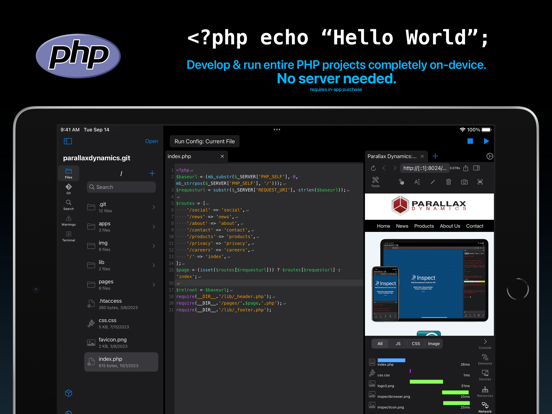Screen dimensions: 552x414
Task: Go forward in preview browser
Action: [395, 168]
